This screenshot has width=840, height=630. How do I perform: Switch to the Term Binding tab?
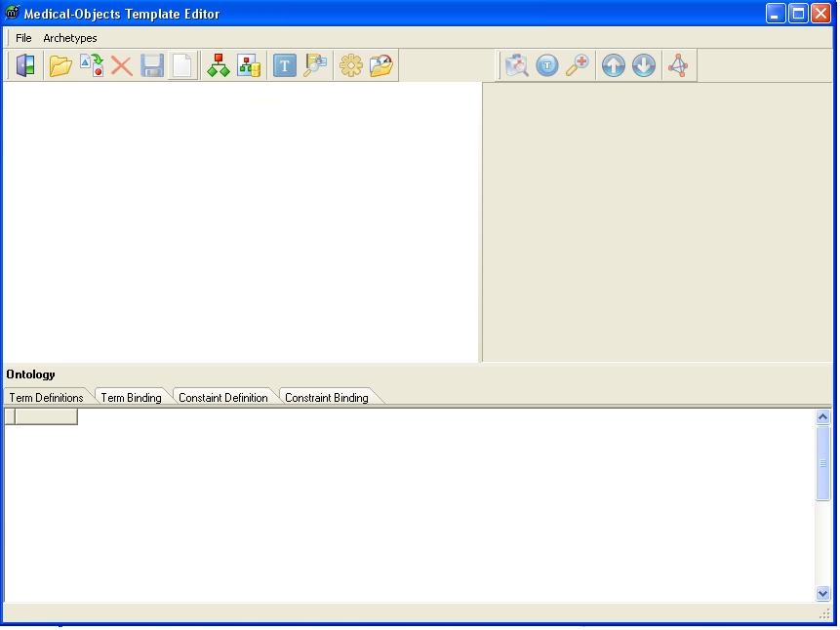pos(131,398)
